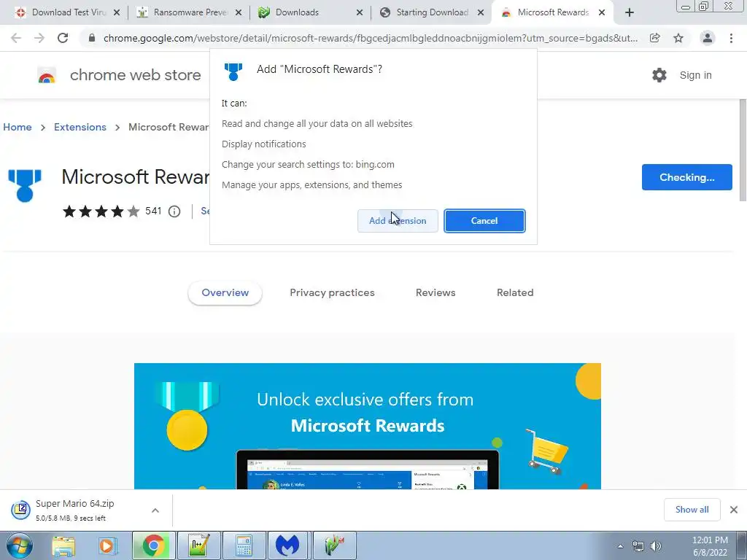Click the network tray icon

click(638, 546)
